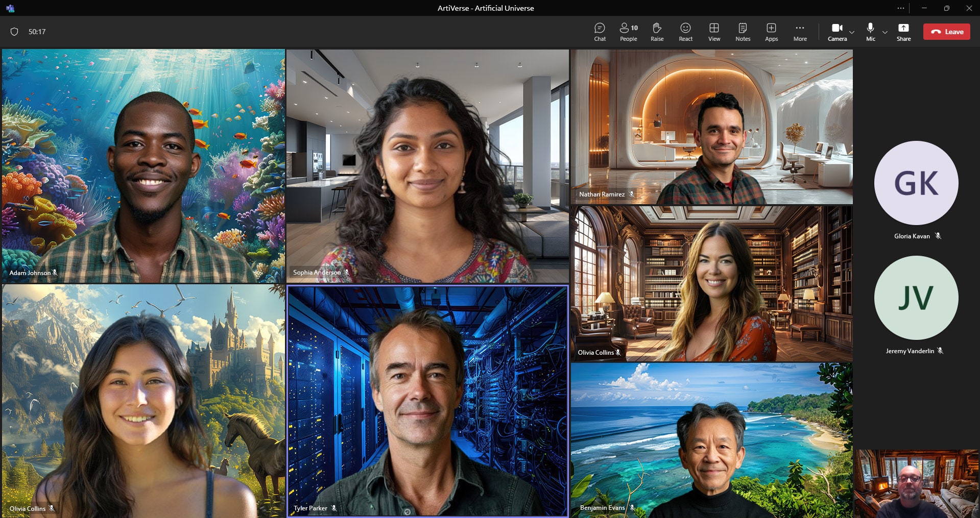Select Jeremy Vanderlin's JV avatar

[916, 298]
